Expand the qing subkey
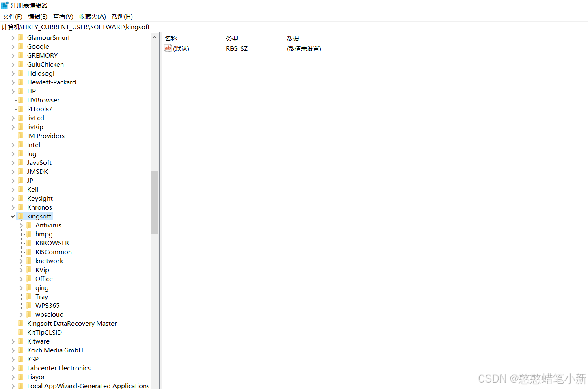The width and height of the screenshot is (588, 389). click(21, 288)
